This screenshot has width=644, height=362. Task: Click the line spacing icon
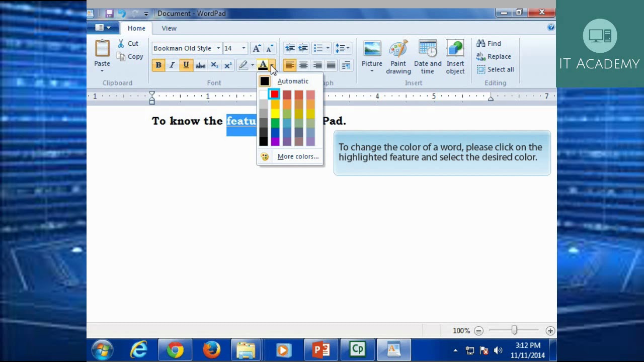click(341, 48)
